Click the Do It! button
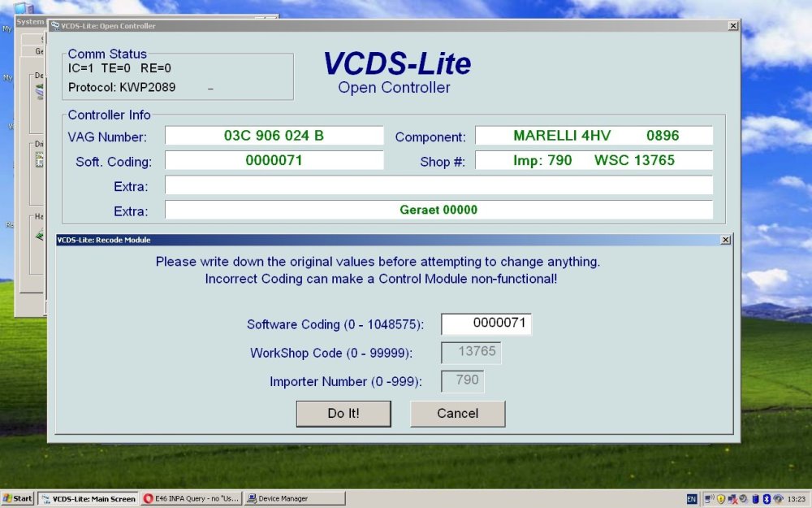 point(343,414)
